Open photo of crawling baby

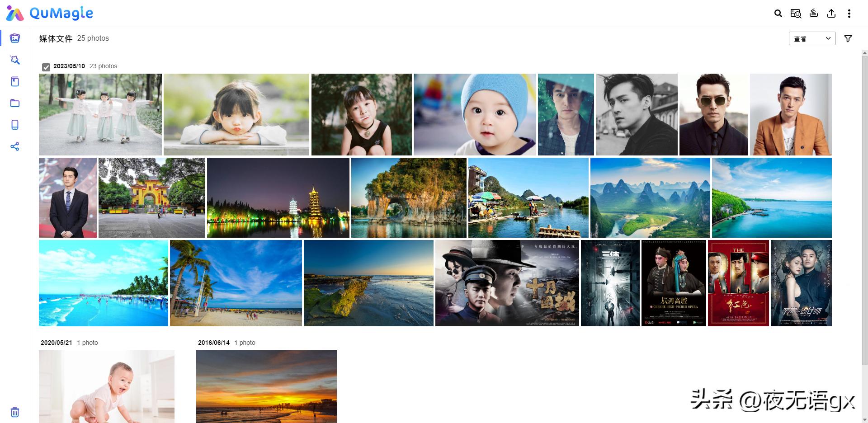(107, 386)
